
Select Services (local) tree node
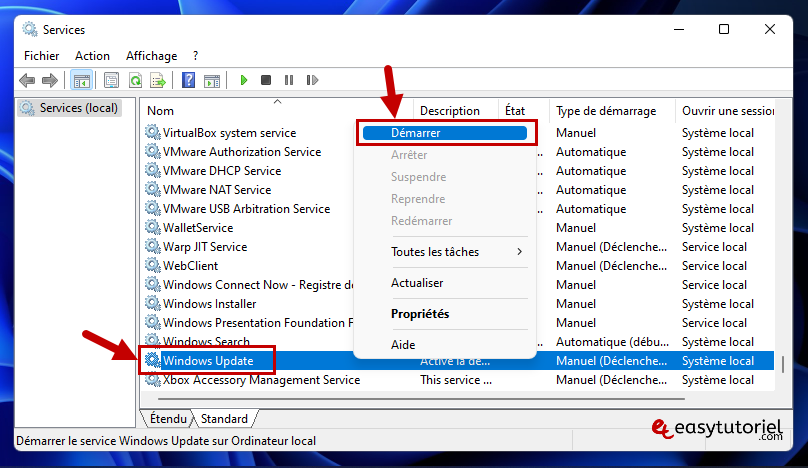pyautogui.click(x=70, y=108)
